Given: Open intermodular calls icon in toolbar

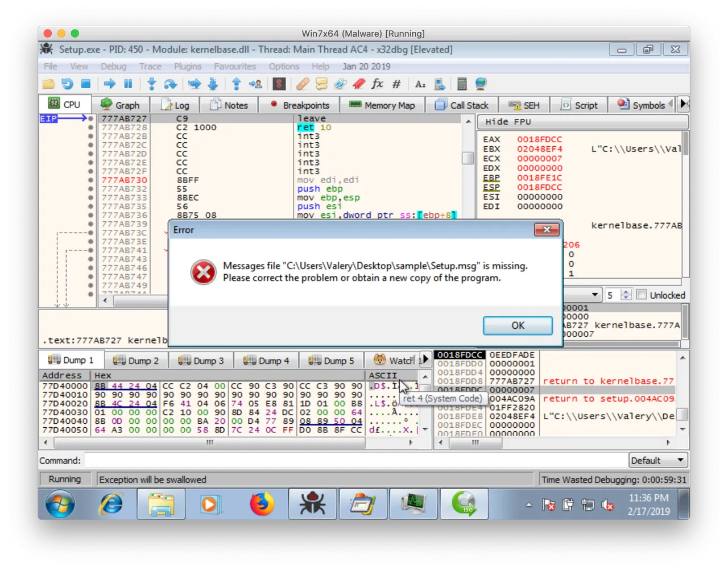Looking at the screenshot, I should 440,84.
